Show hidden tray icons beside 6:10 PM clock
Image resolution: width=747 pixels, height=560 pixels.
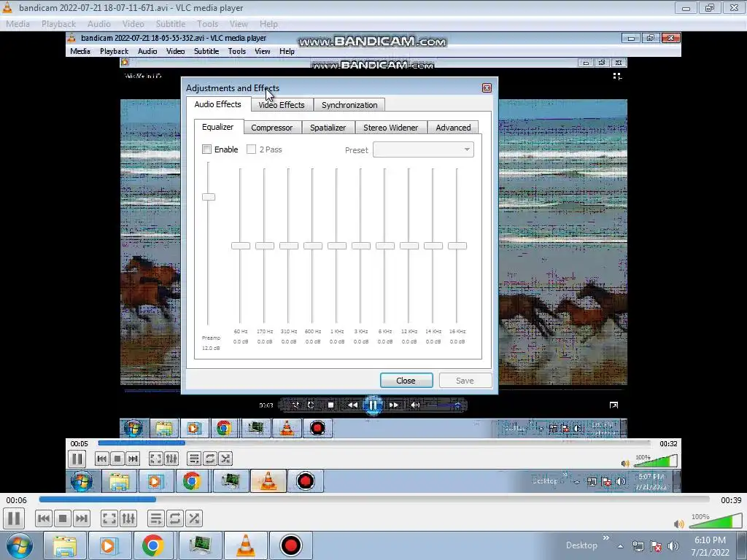620,546
